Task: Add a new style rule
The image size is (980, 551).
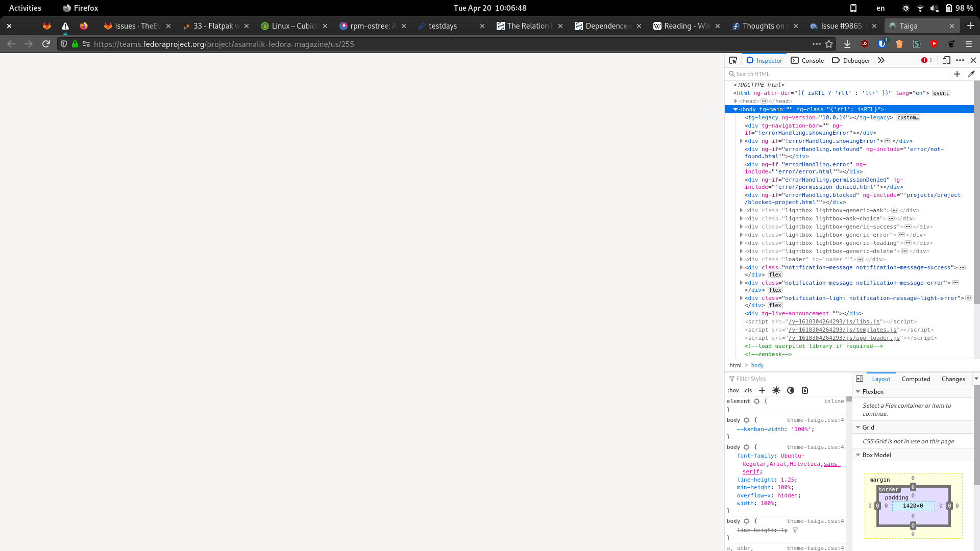Action: pyautogui.click(x=762, y=390)
